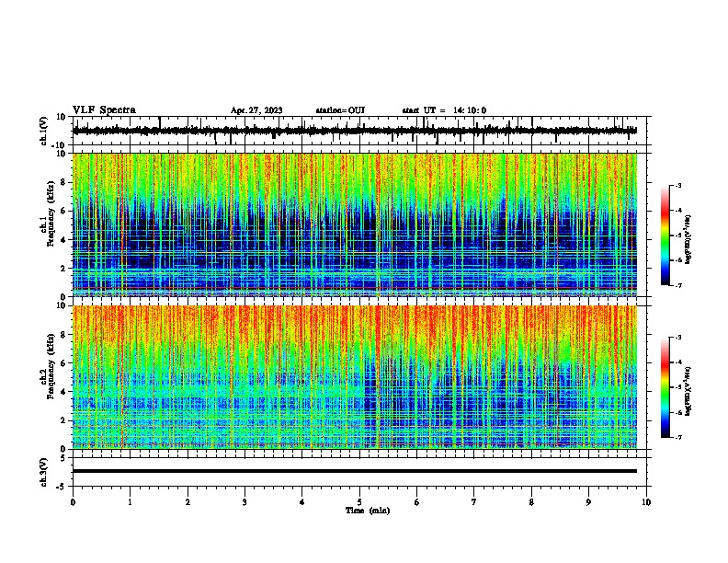Click the ch.2 frequency spectrogram panel
Screen dimensions: 728x563
(x=354, y=377)
